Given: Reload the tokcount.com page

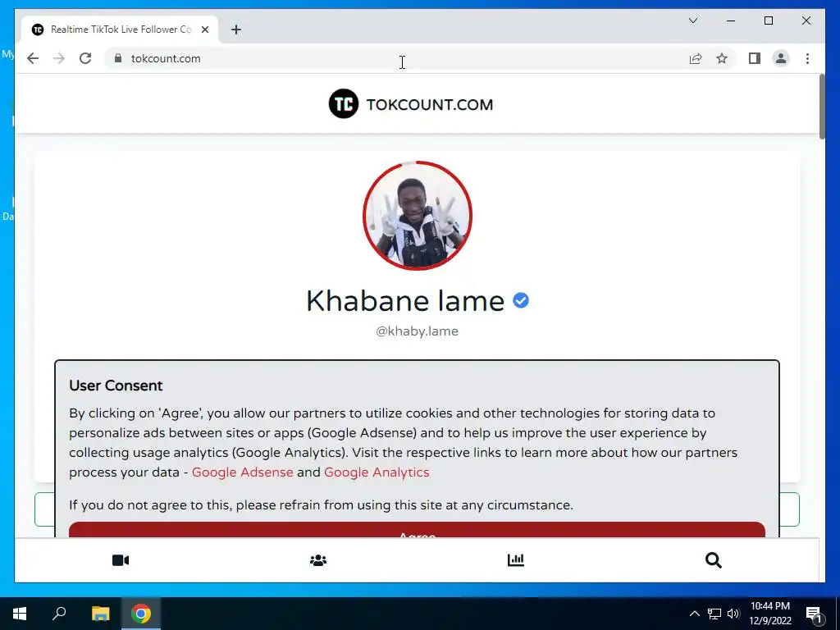Looking at the screenshot, I should [x=85, y=58].
